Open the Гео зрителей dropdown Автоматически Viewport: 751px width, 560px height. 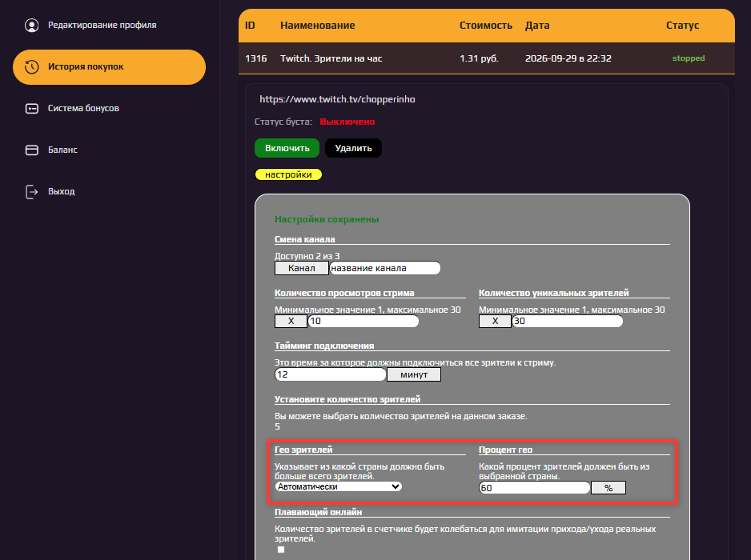point(338,486)
